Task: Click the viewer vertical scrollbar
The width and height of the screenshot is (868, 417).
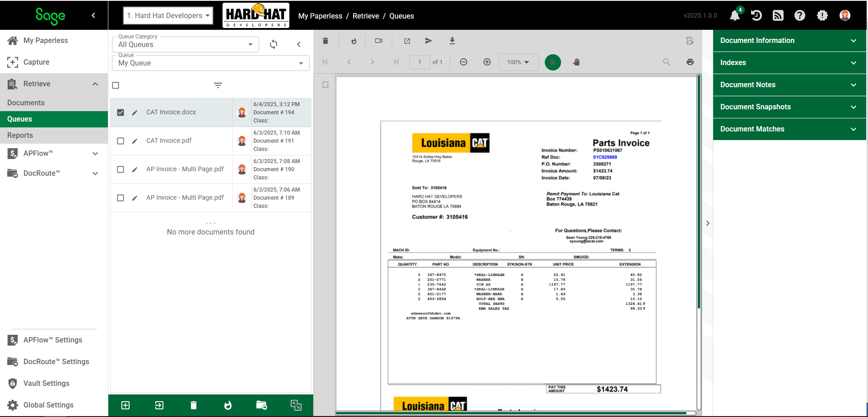Action: pyautogui.click(x=699, y=192)
